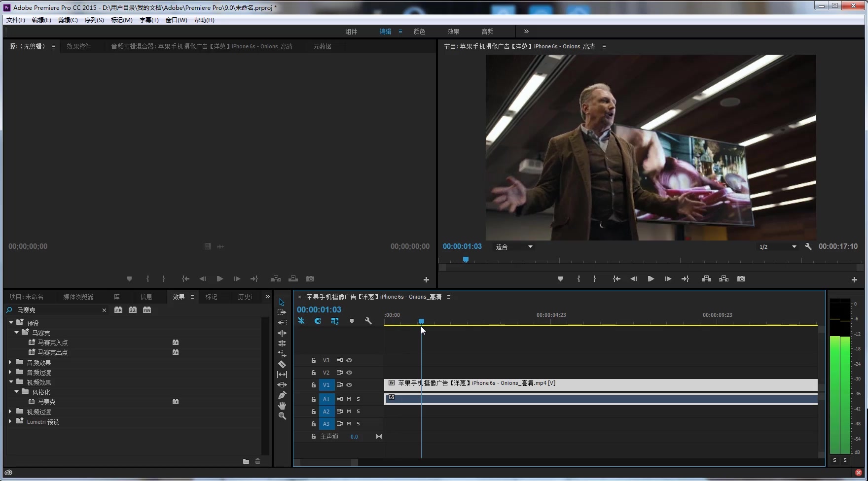This screenshot has width=868, height=481.
Task: Clear the effects search field
Action: tap(104, 310)
